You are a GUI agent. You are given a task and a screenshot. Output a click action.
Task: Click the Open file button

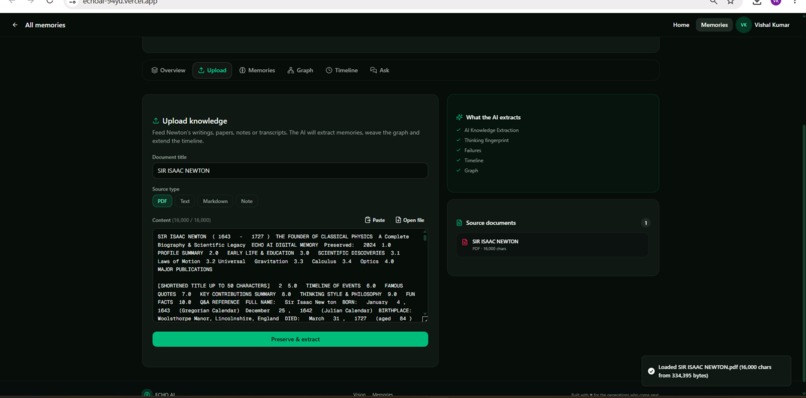coord(410,220)
